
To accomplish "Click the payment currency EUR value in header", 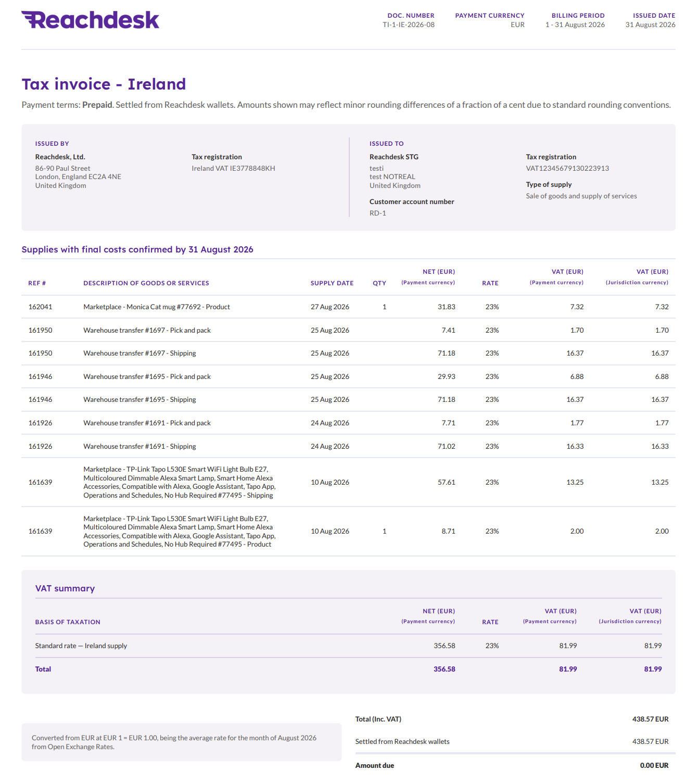I will click(x=517, y=24).
